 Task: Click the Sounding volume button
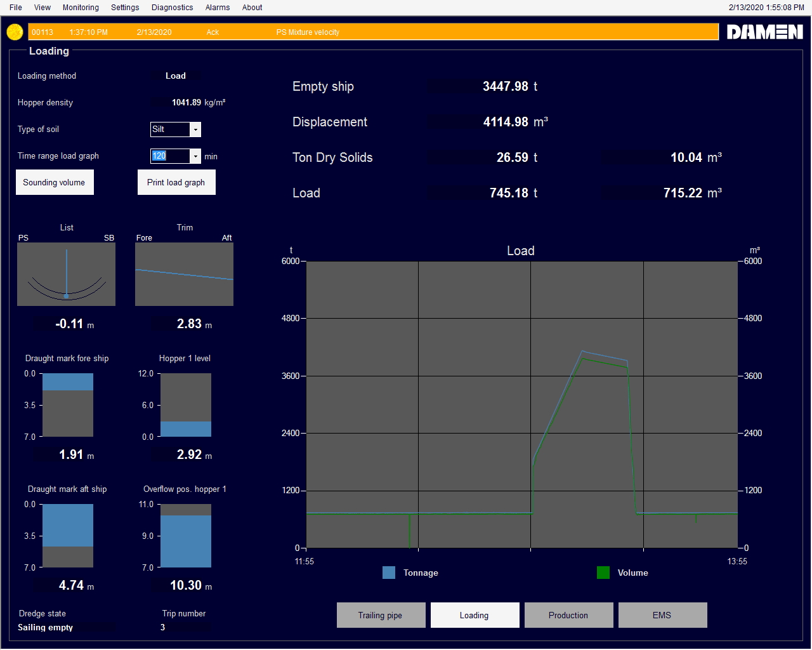(x=55, y=182)
